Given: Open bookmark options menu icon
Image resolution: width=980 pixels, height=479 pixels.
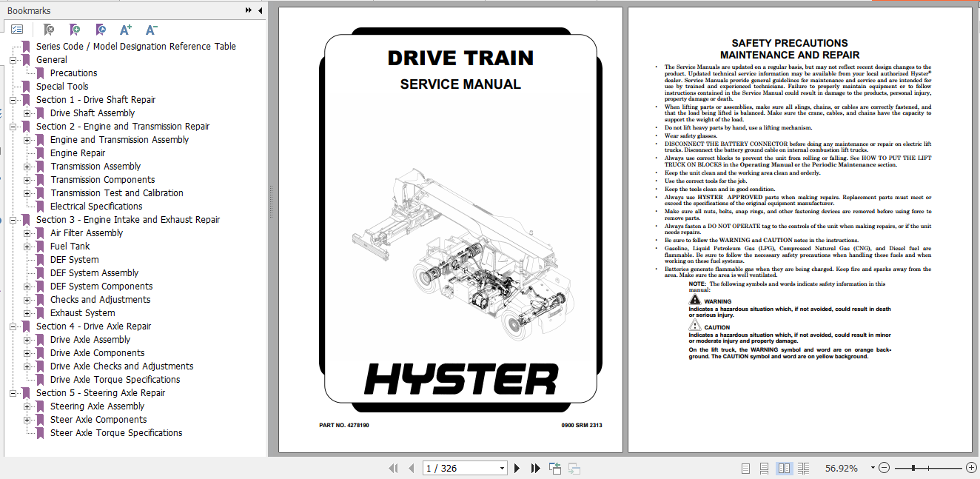Looking at the screenshot, I should [17, 29].
